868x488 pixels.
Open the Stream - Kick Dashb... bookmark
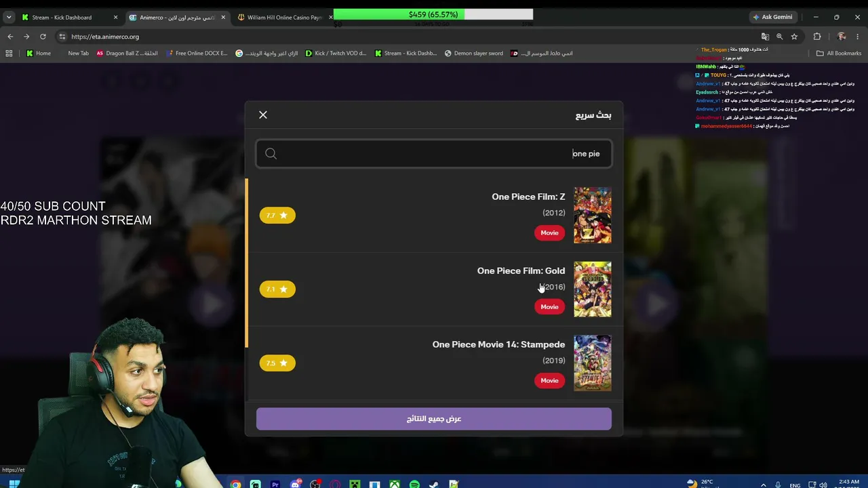pyautogui.click(x=406, y=54)
